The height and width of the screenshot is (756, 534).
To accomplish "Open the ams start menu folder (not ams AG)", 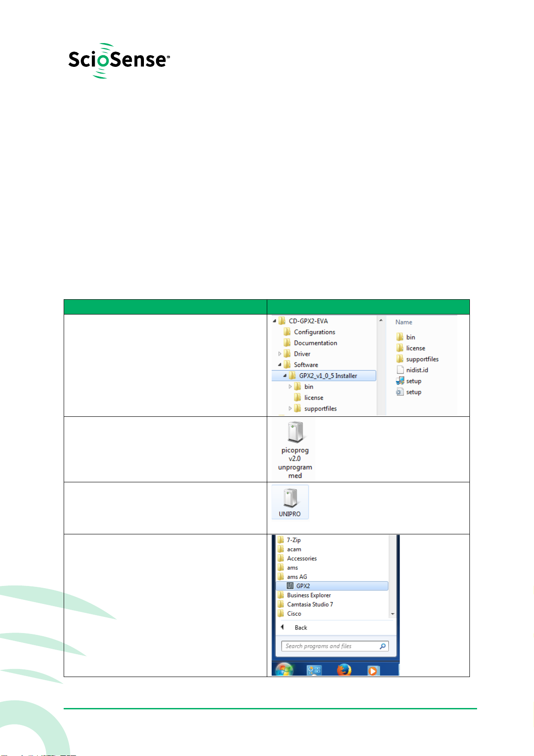I will click(x=288, y=568).
